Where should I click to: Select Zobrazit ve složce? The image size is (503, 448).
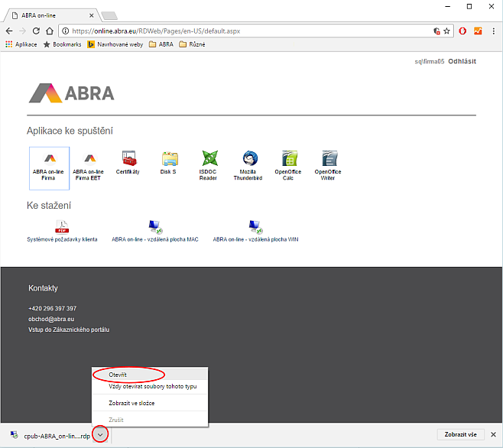click(x=150, y=403)
